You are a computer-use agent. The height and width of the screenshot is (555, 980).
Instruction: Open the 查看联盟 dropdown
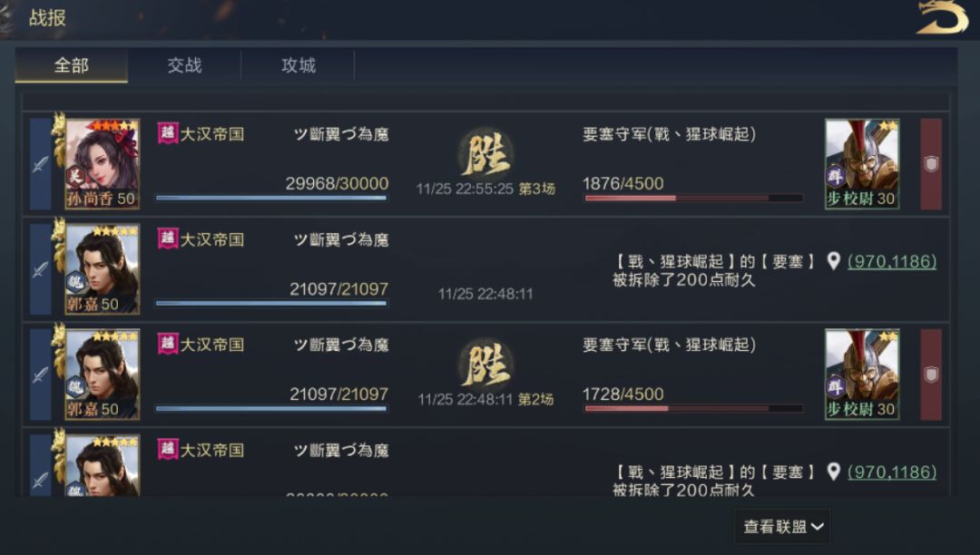point(783,527)
